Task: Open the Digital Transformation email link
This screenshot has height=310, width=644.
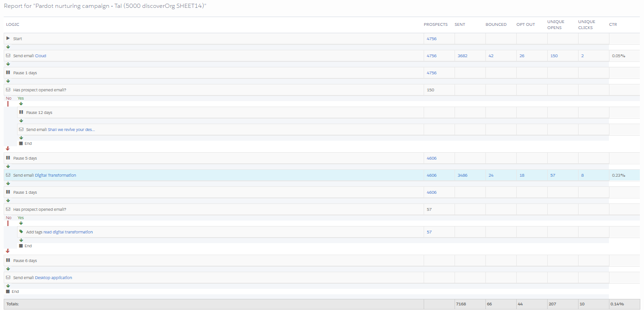Action: pos(55,175)
